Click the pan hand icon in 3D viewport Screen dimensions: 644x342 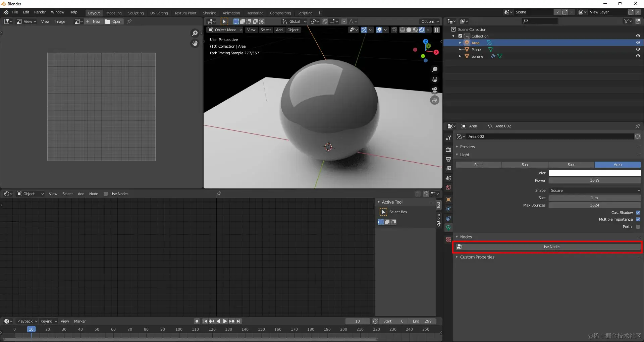435,79
